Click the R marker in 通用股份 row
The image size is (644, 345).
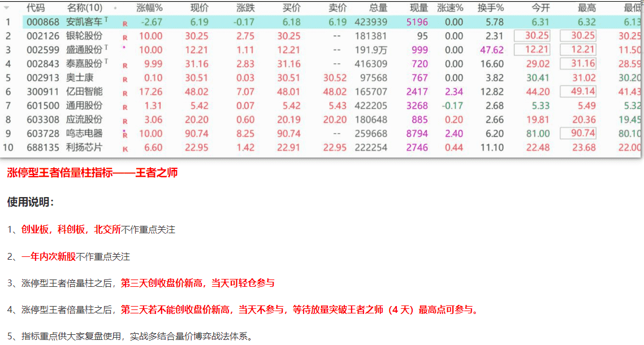pos(125,107)
